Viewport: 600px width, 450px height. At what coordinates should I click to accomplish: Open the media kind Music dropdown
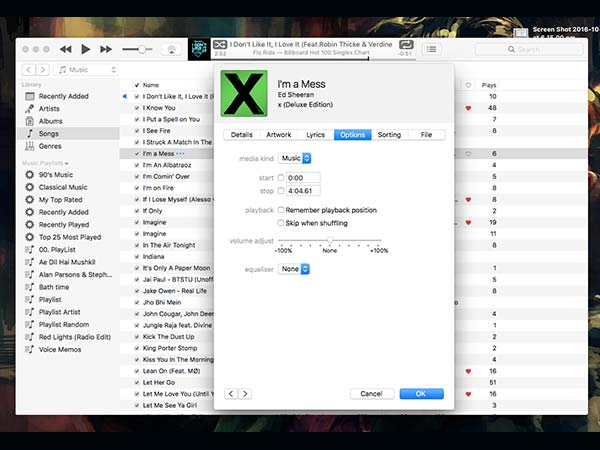295,158
